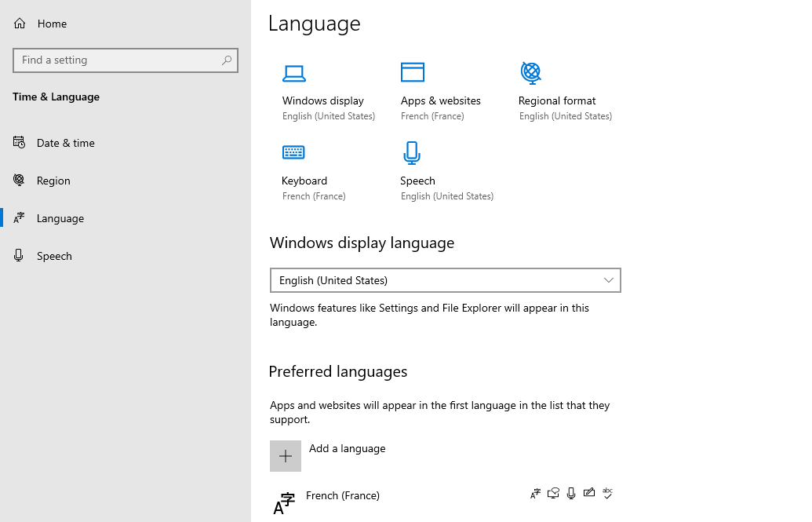Open the Windows display language dropdown
812x522 pixels.
(446, 280)
